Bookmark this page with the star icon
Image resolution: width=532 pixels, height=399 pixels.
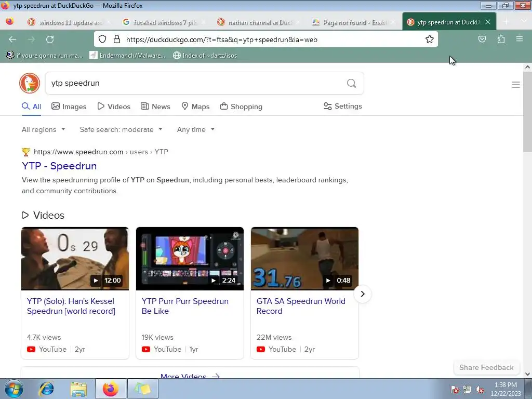click(430, 39)
